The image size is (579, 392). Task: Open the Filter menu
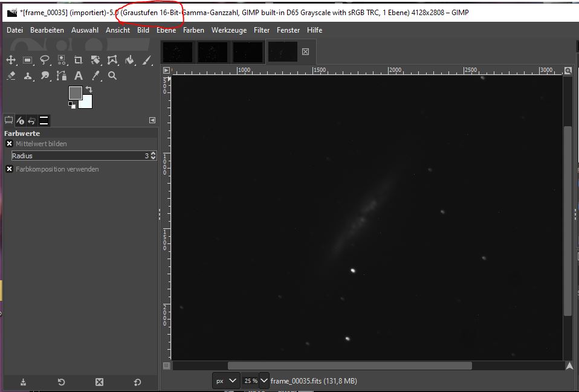(x=262, y=30)
